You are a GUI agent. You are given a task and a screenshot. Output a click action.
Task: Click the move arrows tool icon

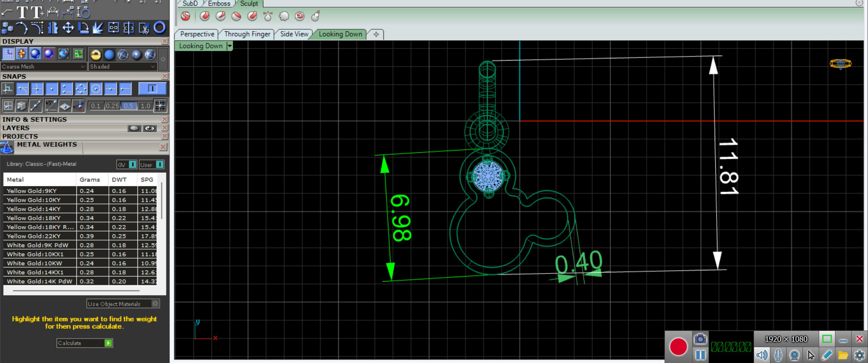(x=68, y=28)
